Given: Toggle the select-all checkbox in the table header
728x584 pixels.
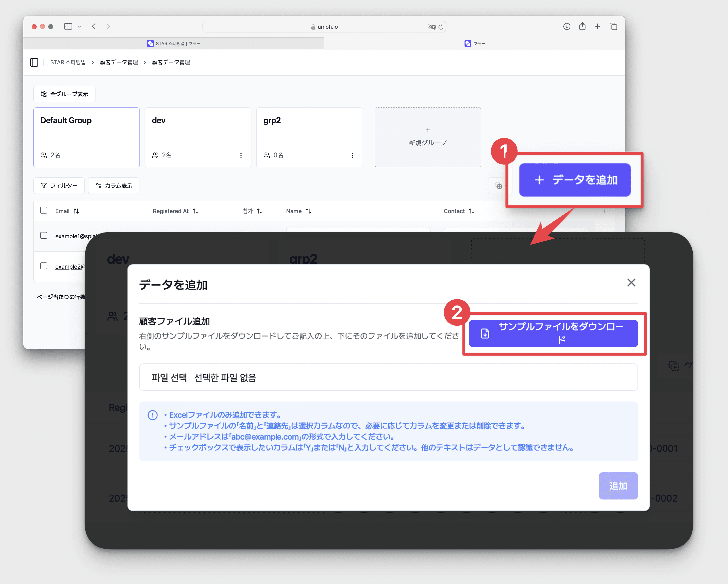Looking at the screenshot, I should click(43, 210).
